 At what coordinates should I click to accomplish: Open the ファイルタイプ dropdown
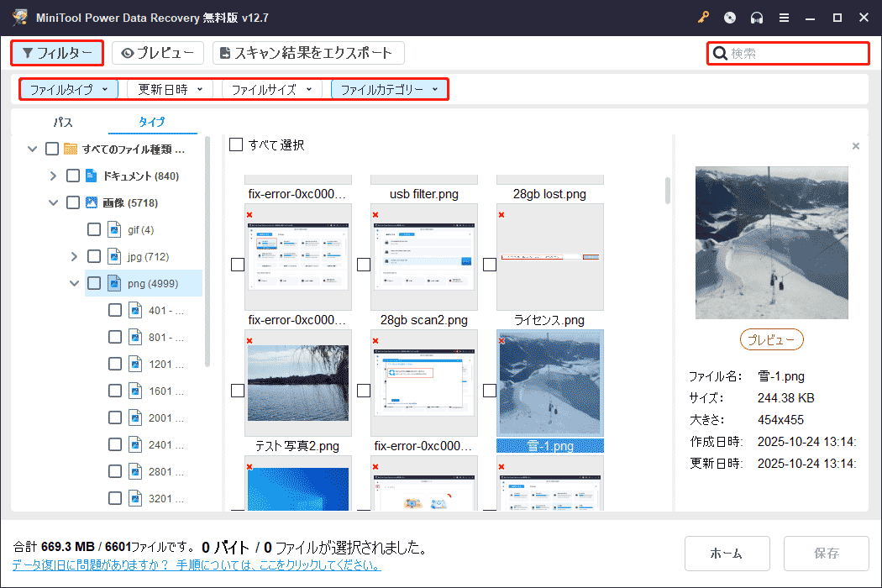pos(68,88)
